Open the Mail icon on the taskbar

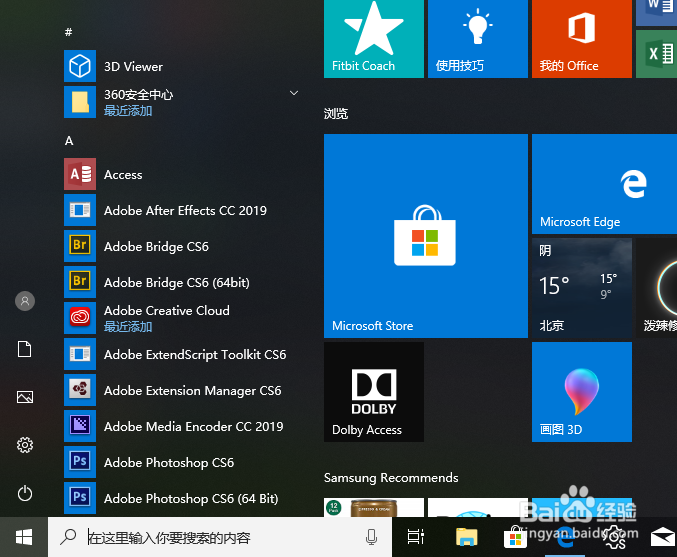coord(663,537)
